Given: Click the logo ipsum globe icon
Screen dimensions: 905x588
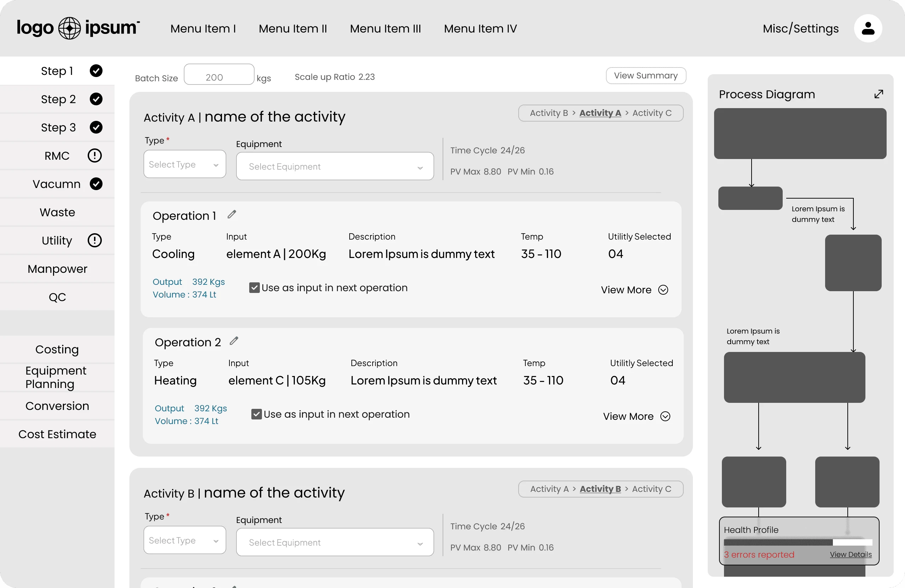Looking at the screenshot, I should (69, 28).
